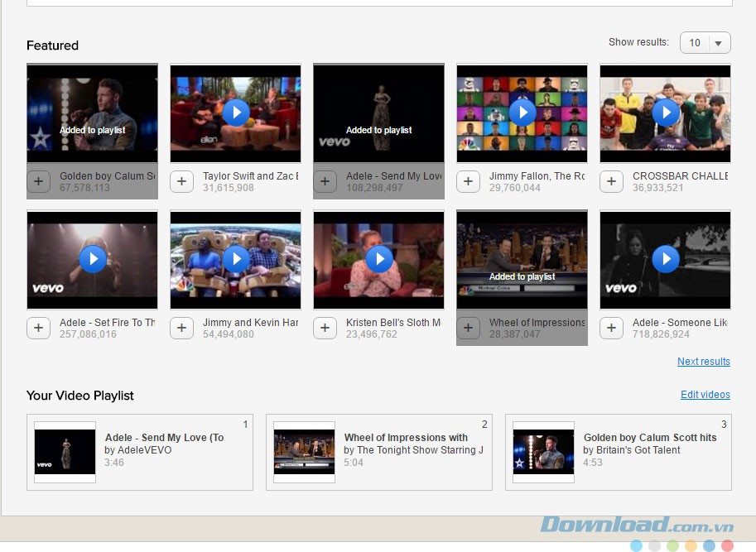
Task: Play the Adele - Set Fire video
Action: (93, 259)
